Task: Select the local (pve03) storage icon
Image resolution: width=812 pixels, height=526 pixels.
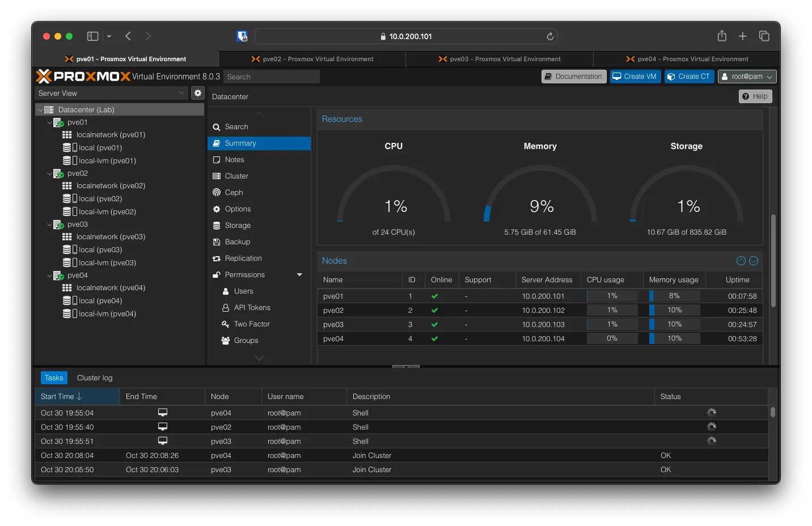Action: pyautogui.click(x=70, y=249)
